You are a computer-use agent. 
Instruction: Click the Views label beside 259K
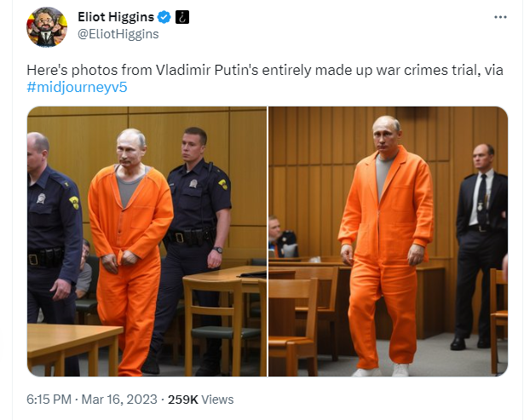pyautogui.click(x=217, y=400)
